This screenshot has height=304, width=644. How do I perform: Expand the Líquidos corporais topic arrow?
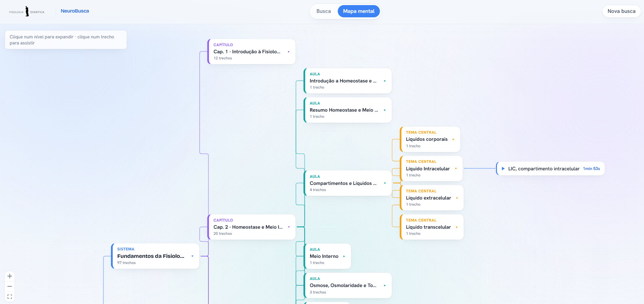pos(453,139)
